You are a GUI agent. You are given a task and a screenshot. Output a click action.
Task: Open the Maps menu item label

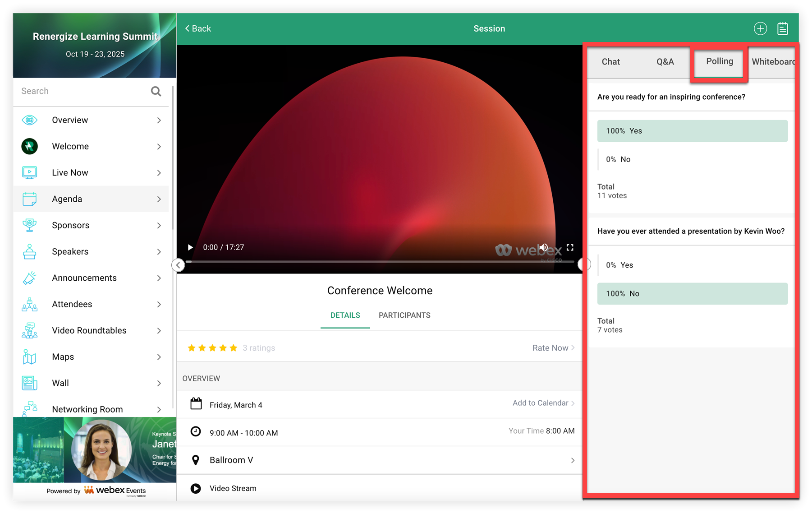[x=63, y=357]
